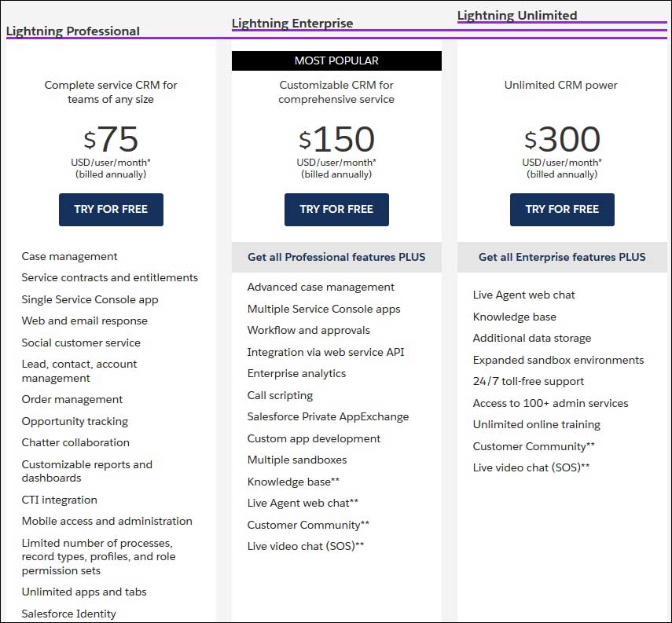Click the Get all Professional features PLUS bar
672x623 pixels.
tap(336, 257)
